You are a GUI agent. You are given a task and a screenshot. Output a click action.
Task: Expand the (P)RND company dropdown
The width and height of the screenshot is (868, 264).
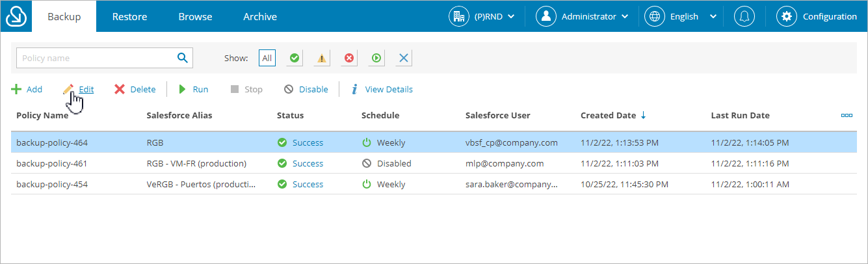click(482, 16)
